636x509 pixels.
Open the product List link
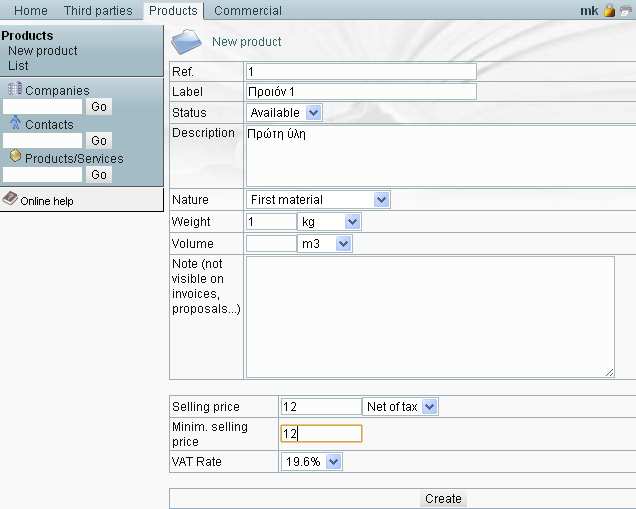[18, 66]
